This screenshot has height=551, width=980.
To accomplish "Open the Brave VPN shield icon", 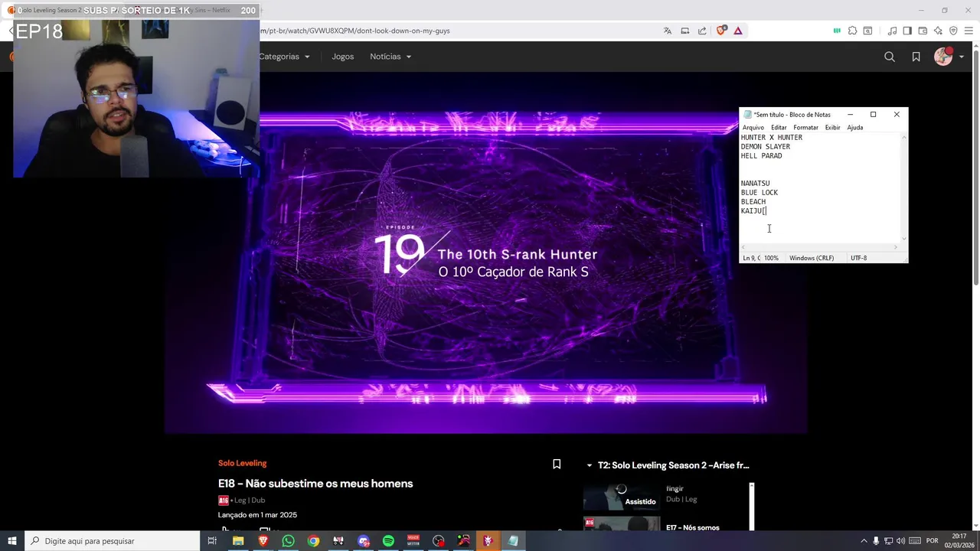I will [x=953, y=31].
